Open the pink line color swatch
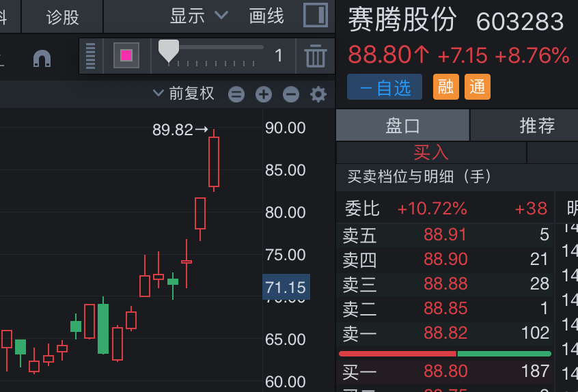The image size is (578, 392). pos(126,56)
